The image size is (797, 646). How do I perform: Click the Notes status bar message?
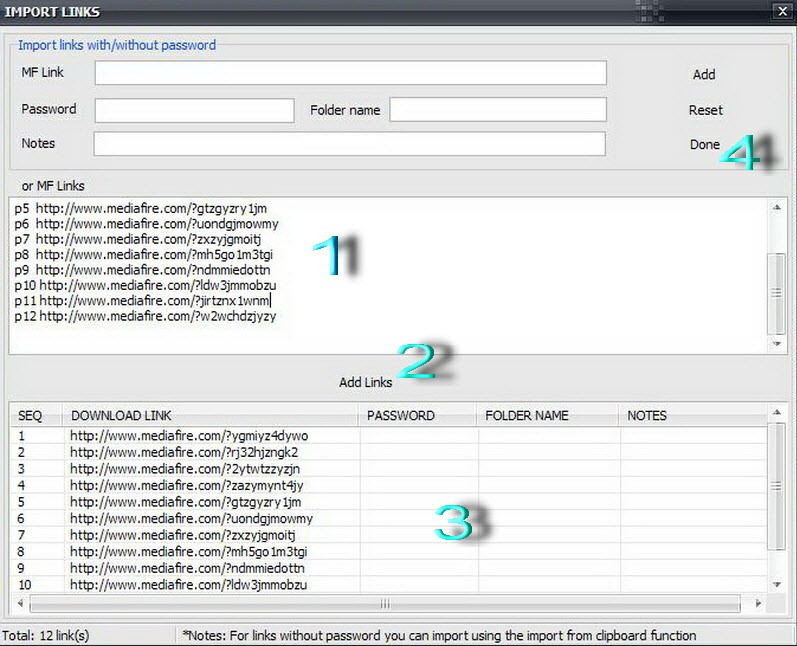coord(439,635)
